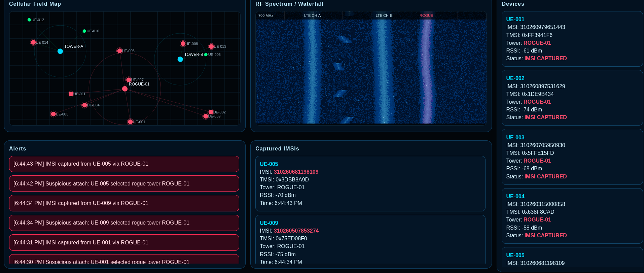Click the TOWER-A node on the map
This screenshot has width=644, height=273.
pos(60,51)
